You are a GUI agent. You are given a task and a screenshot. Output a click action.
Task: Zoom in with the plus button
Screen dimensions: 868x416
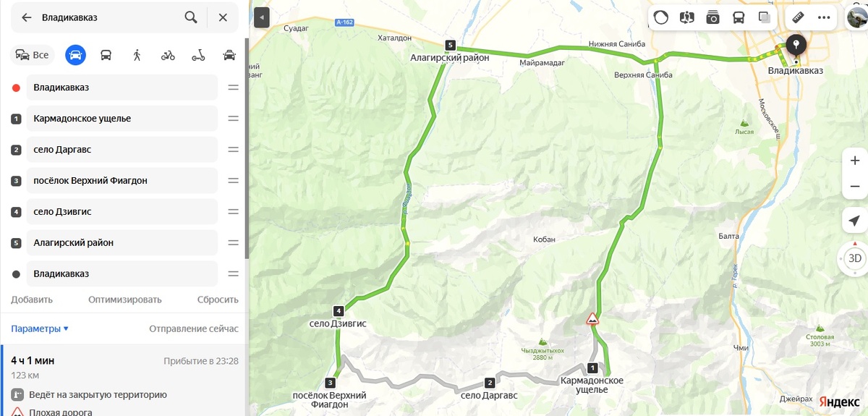854,161
